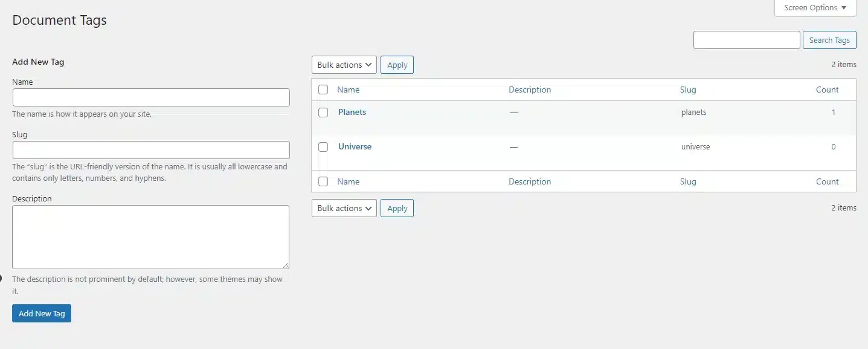Open the bottom Bulk actions dropdown
The height and width of the screenshot is (349, 868).
coord(344,208)
